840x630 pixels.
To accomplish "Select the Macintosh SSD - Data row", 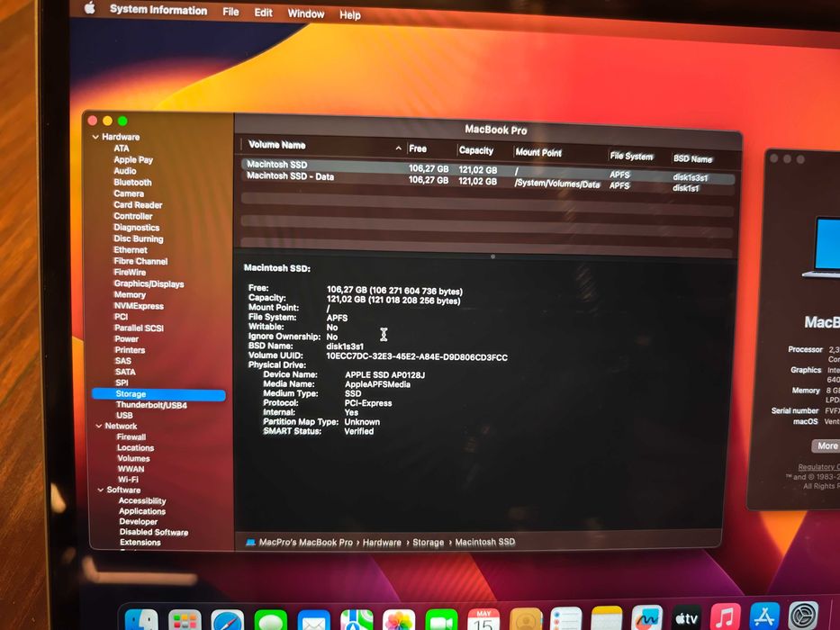I will (489, 181).
